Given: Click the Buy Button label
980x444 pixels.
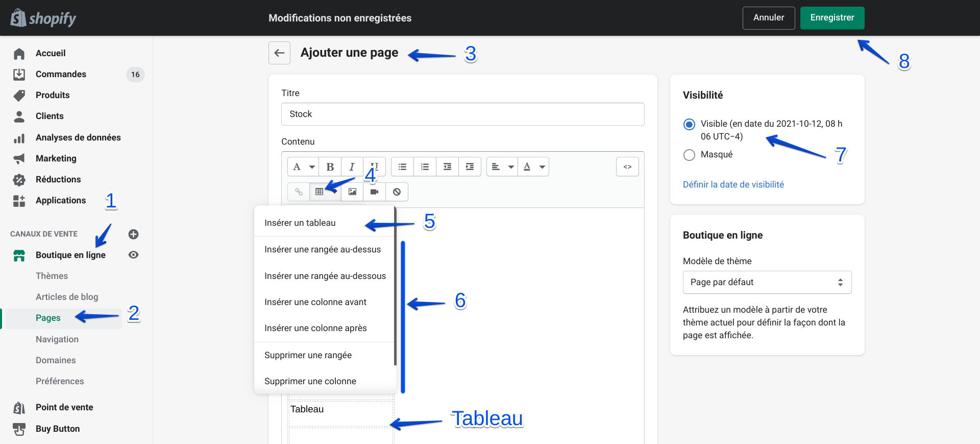Looking at the screenshot, I should coord(58,429).
